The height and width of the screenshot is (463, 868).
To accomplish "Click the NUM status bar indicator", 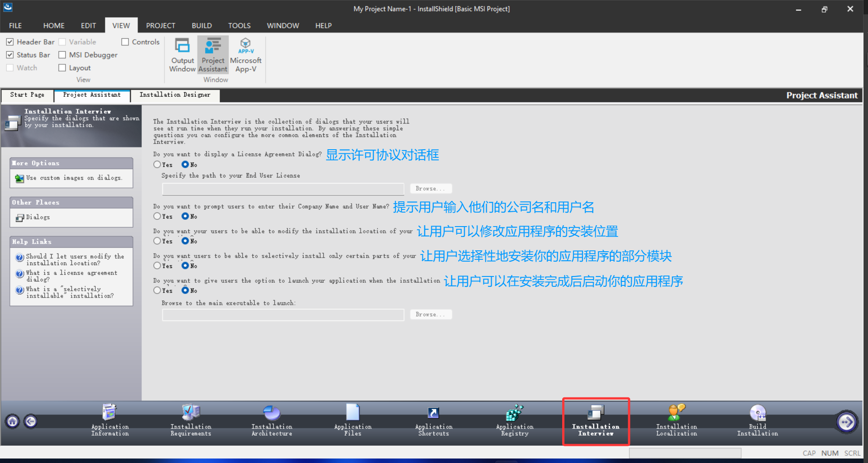I will (830, 453).
